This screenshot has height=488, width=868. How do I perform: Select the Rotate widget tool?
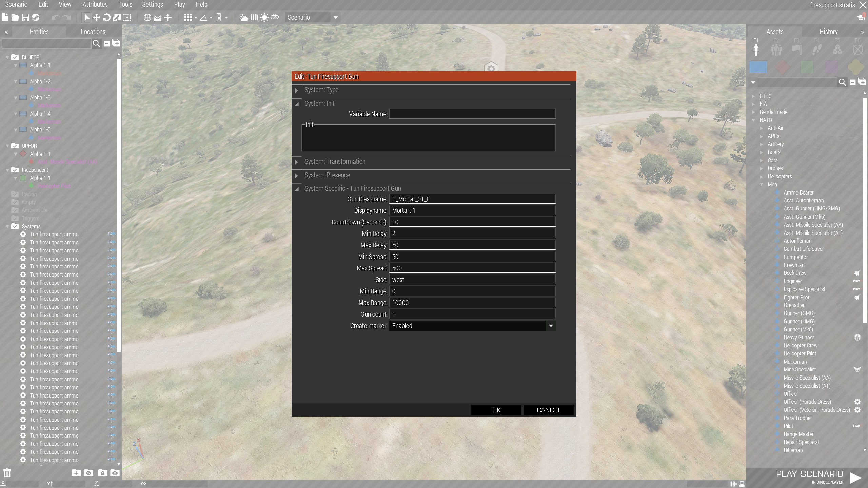[106, 17]
